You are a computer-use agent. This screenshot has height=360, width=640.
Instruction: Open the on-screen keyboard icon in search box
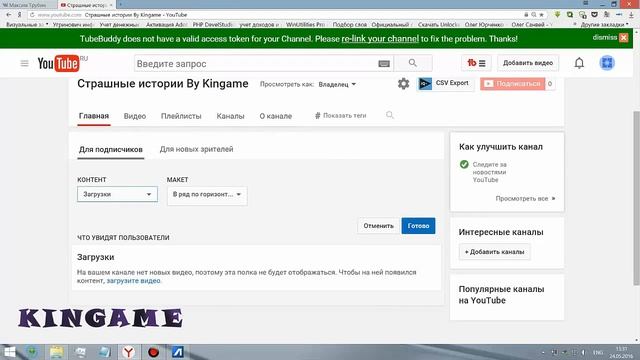point(384,64)
